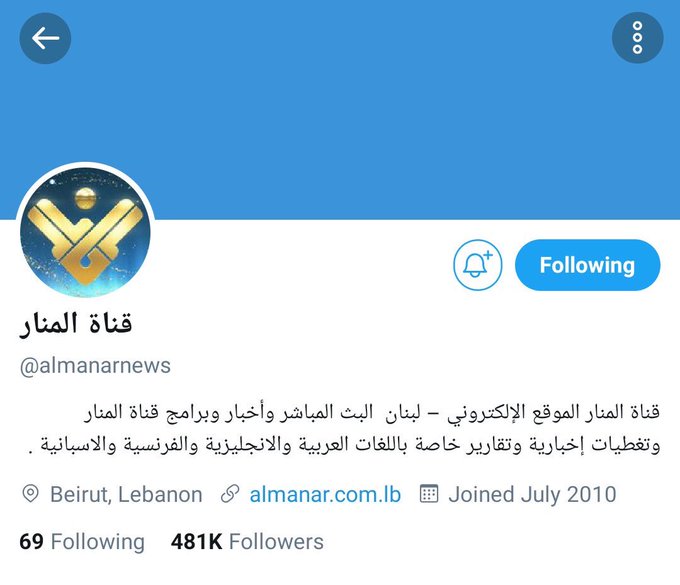This screenshot has height=585, width=680.
Task: Click the bold 481K follower count
Action: pyautogui.click(x=196, y=542)
